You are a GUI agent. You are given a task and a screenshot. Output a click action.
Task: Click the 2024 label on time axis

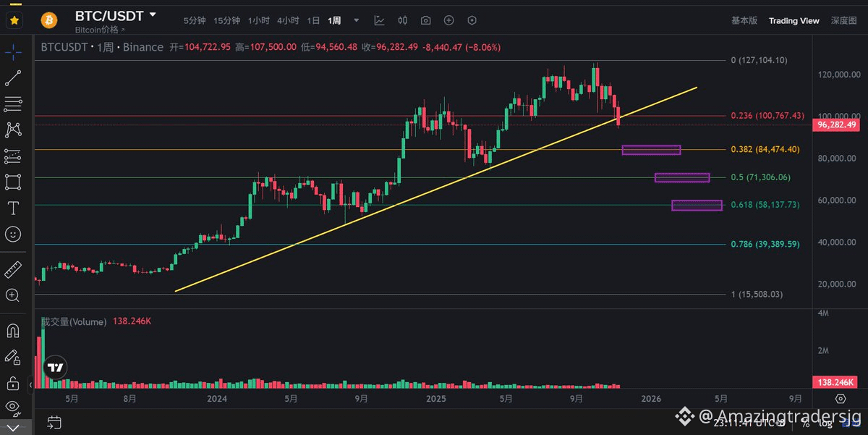217,399
